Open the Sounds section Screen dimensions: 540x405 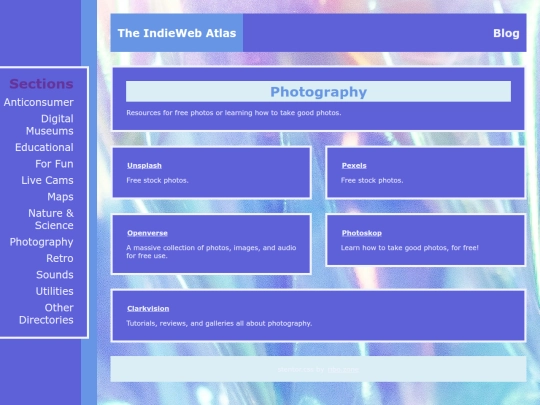[x=54, y=275]
